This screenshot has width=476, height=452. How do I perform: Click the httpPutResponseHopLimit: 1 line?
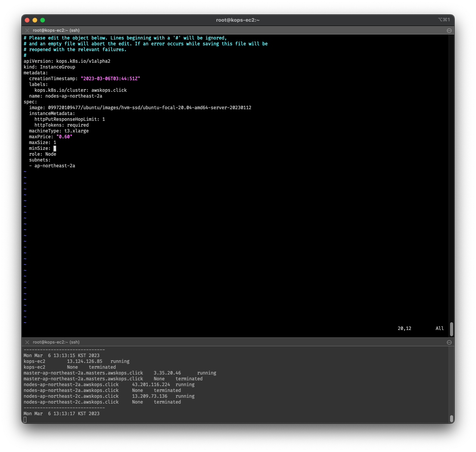pyautogui.click(x=70, y=119)
